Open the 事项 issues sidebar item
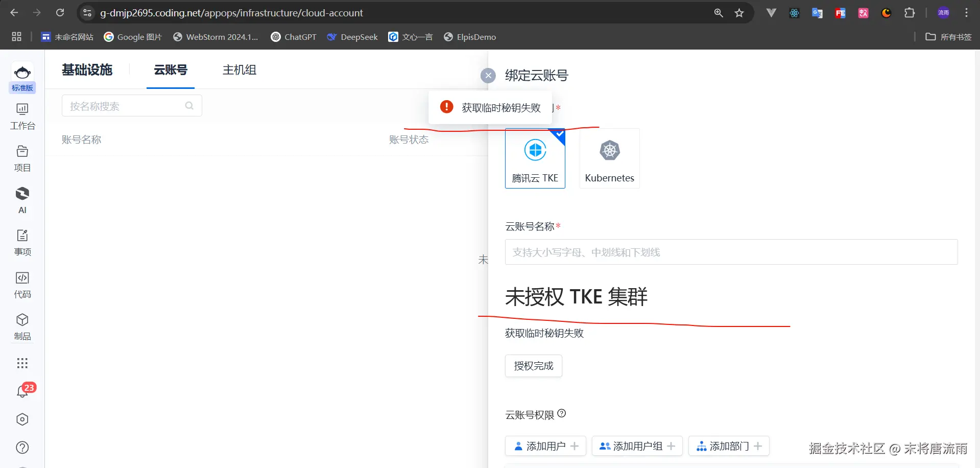 [x=22, y=243]
